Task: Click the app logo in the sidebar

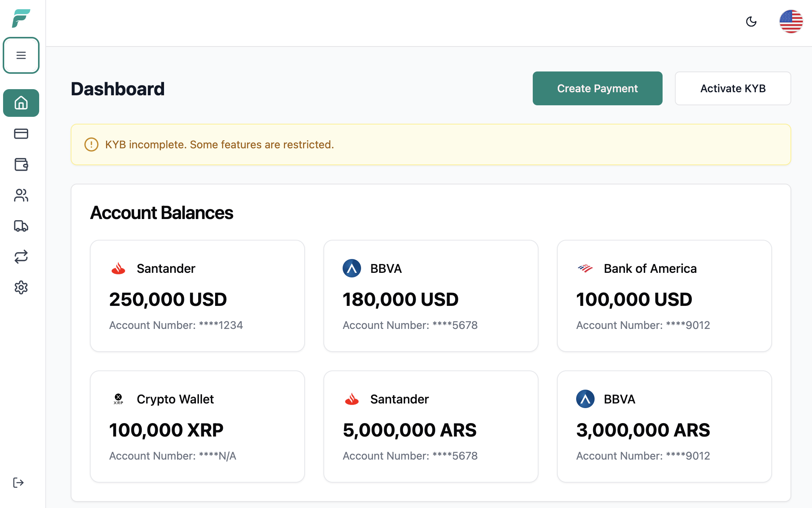Action: click(21, 18)
